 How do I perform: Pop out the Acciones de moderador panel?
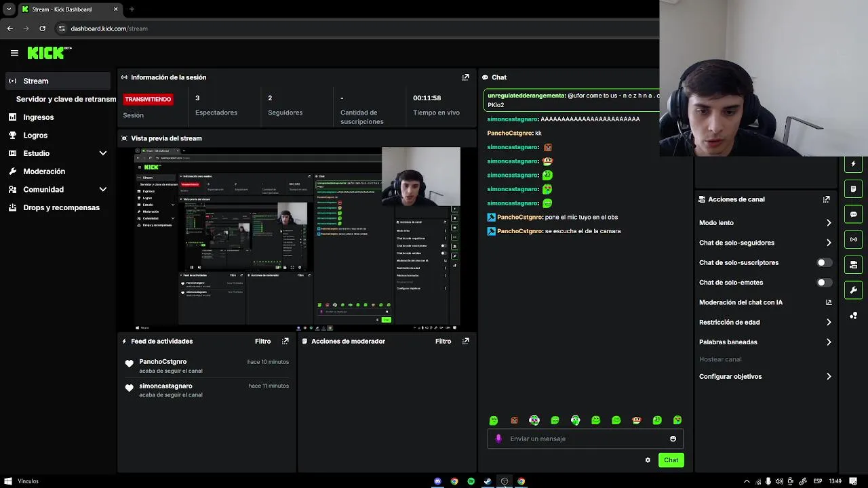465,341
